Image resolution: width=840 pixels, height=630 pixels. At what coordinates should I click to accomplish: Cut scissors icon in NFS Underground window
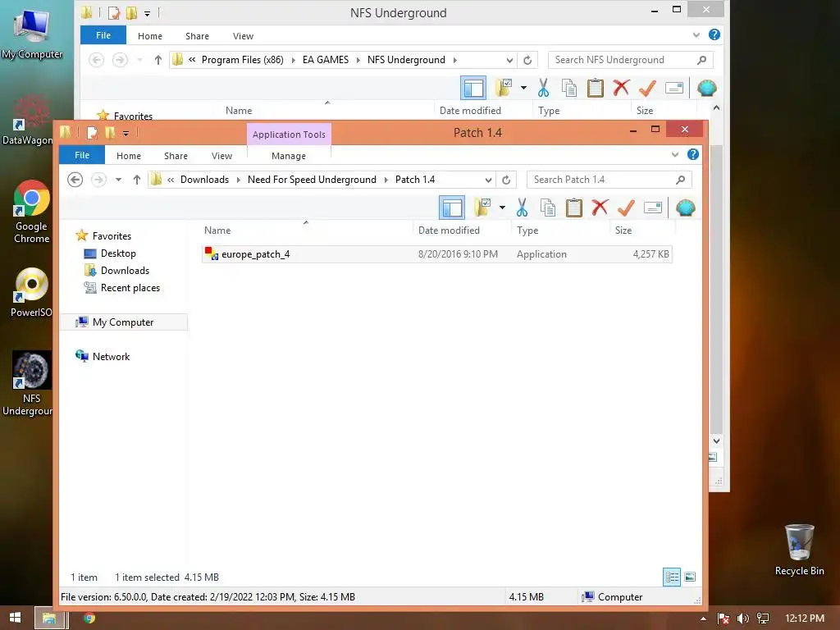[543, 88]
